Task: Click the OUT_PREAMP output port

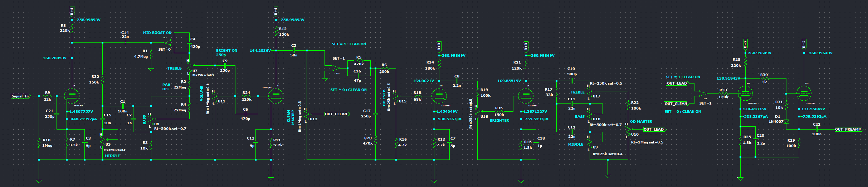Action: pos(849,129)
